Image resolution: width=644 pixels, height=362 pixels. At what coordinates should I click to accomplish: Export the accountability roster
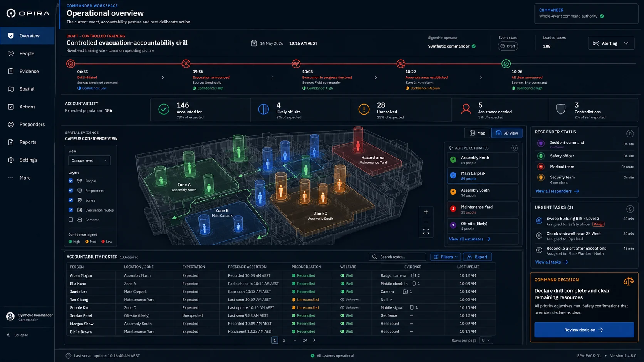coord(477,257)
